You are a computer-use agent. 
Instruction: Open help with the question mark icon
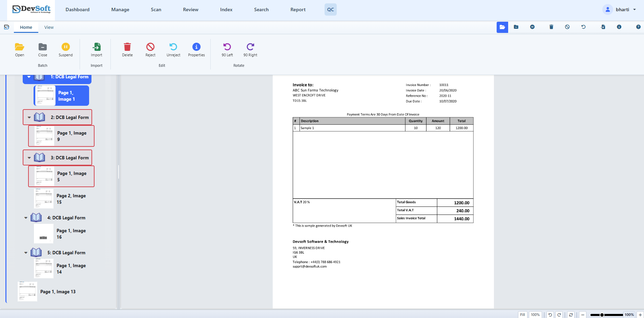pyautogui.click(x=638, y=27)
